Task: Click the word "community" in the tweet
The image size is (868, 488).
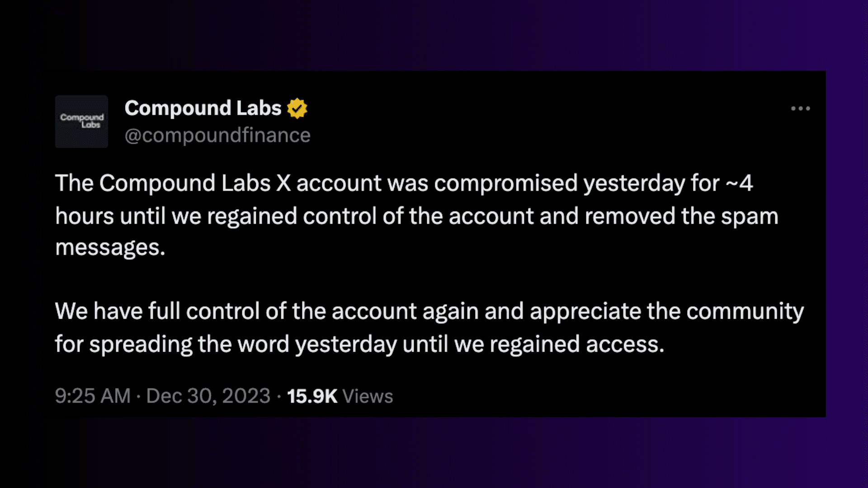Action: pyautogui.click(x=745, y=312)
